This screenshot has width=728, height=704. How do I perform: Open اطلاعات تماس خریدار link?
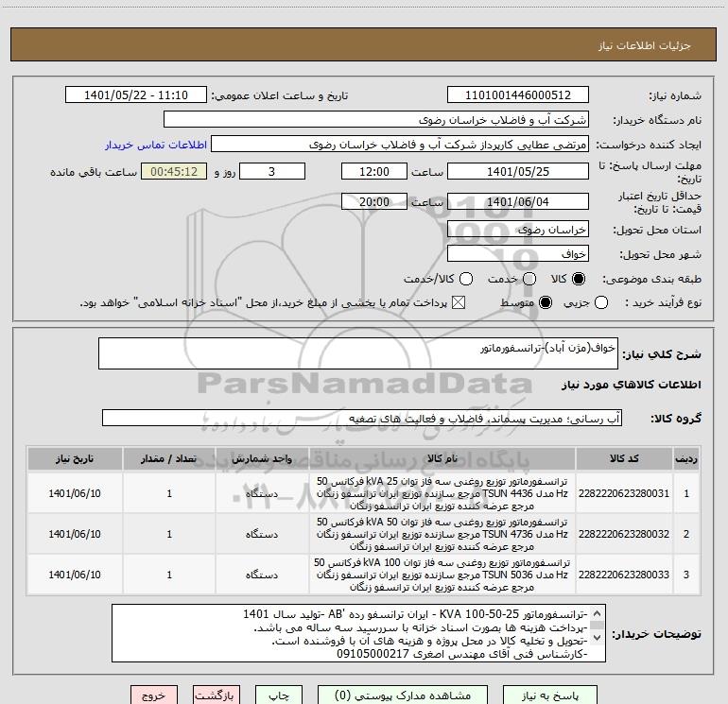156,145
